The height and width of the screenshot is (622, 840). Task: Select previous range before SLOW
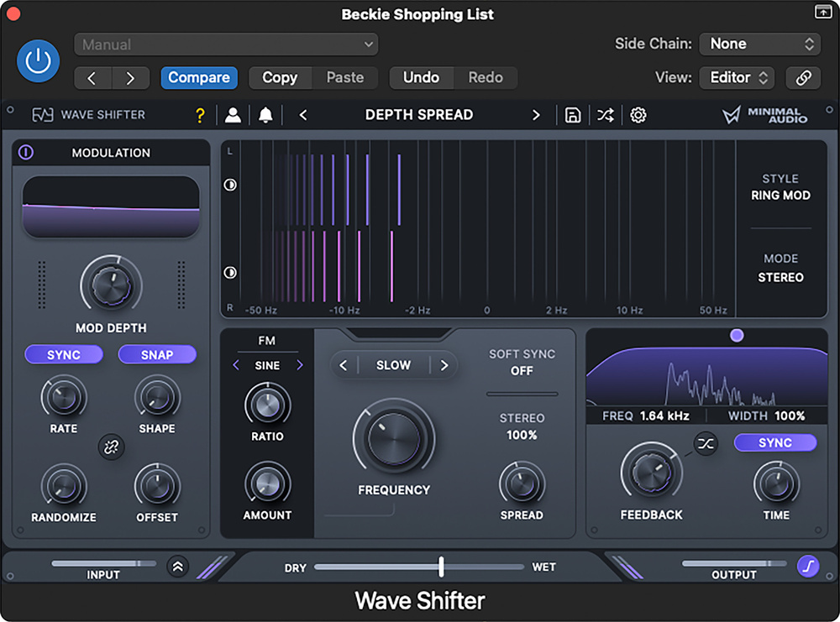pyautogui.click(x=344, y=366)
